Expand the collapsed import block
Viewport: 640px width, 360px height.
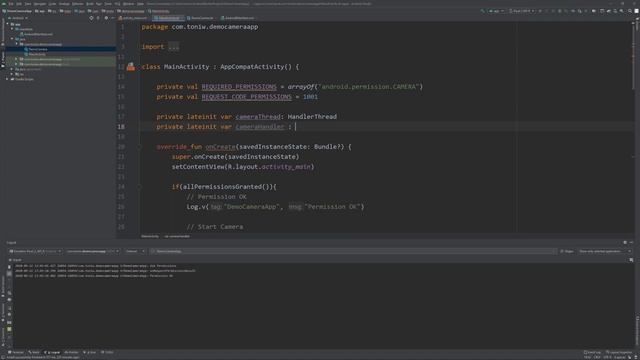pyautogui.click(x=173, y=47)
